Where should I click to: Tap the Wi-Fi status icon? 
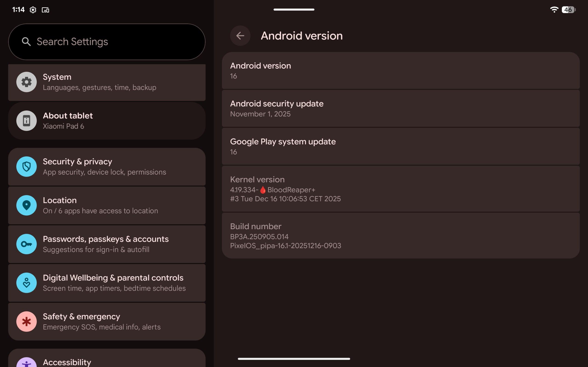554,10
